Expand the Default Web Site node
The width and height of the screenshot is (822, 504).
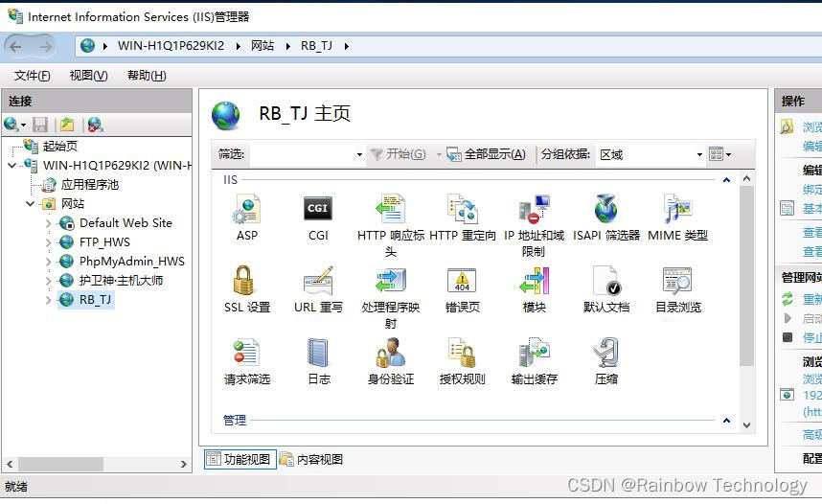click(49, 223)
